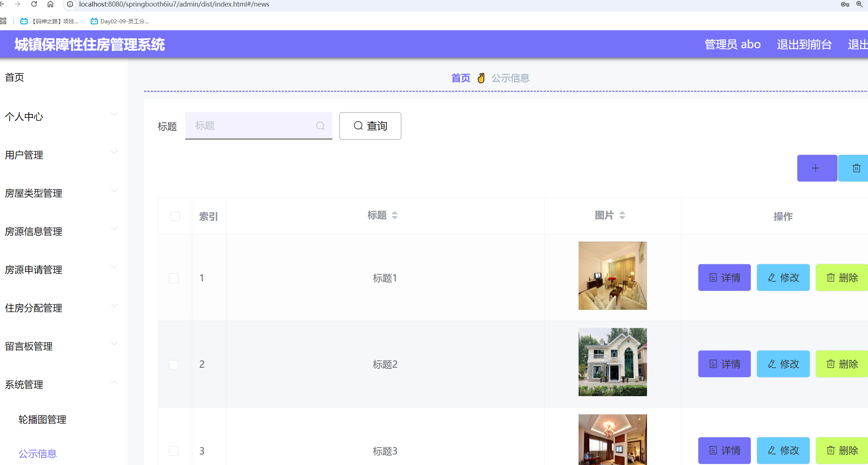Check the checkbox for row 标题2
Viewport: 868px width, 465px height.
pos(174,364)
